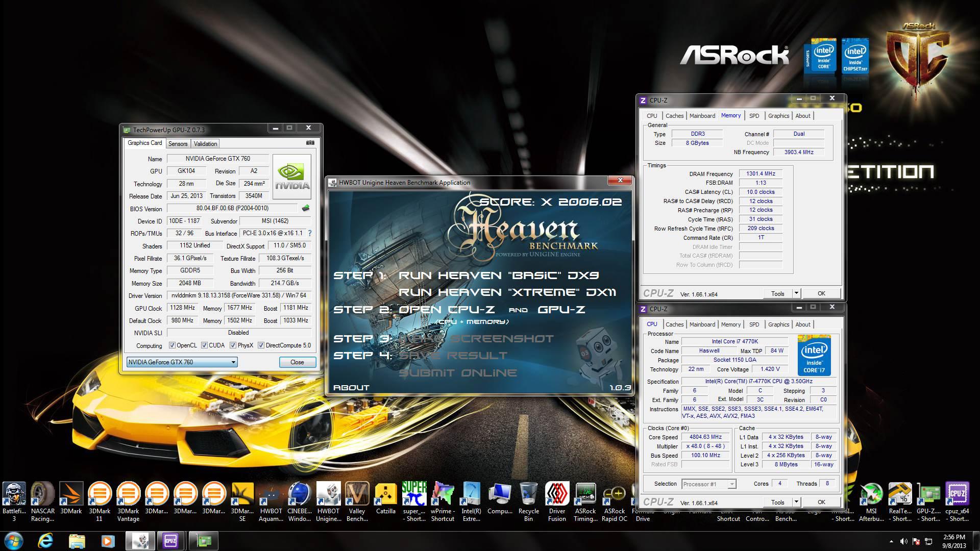This screenshot has height=551, width=980.
Task: Click the GPU Name field in GPU-Z
Action: coord(218,159)
